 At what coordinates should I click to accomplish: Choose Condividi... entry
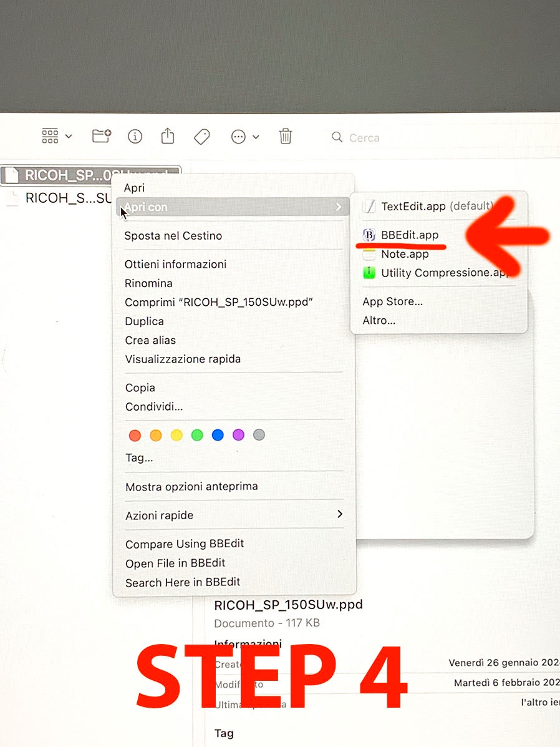[154, 406]
